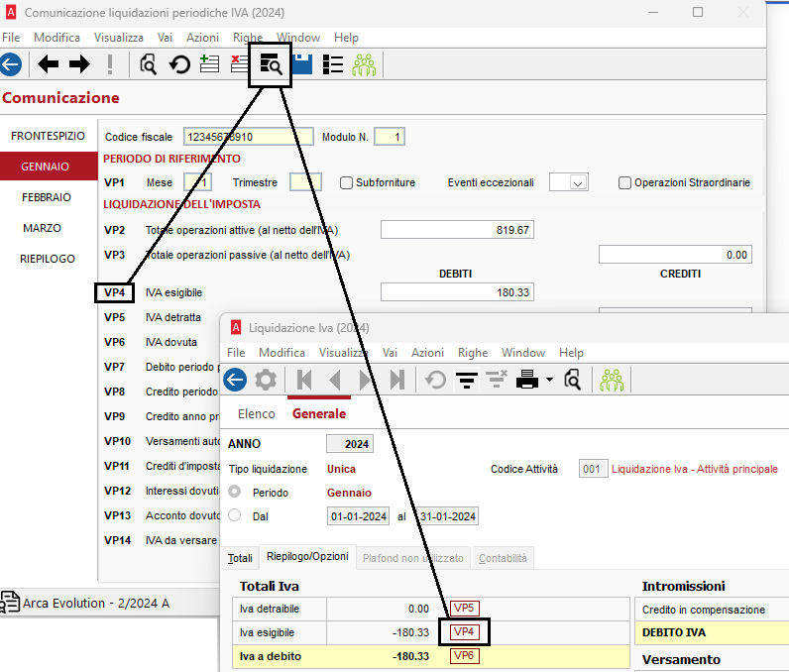Screen dimensions: 789x672
Task: Go to previous record in Liquidazione Iva
Action: coord(335,380)
